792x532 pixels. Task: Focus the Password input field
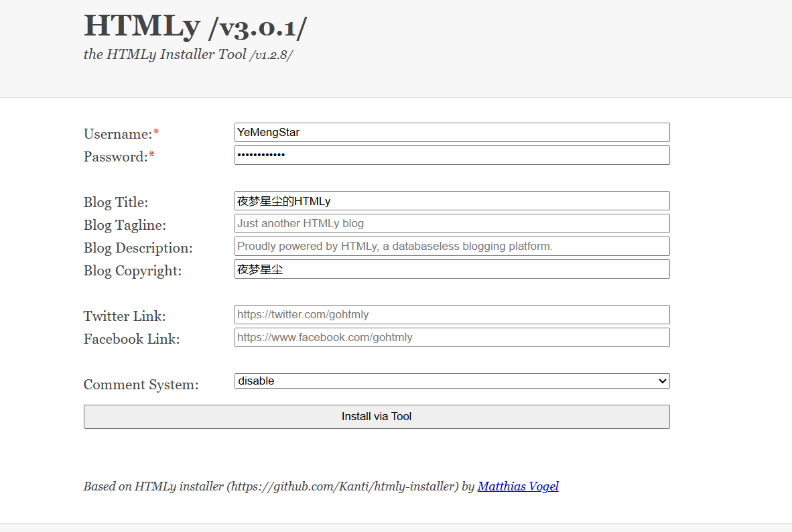coord(452,155)
